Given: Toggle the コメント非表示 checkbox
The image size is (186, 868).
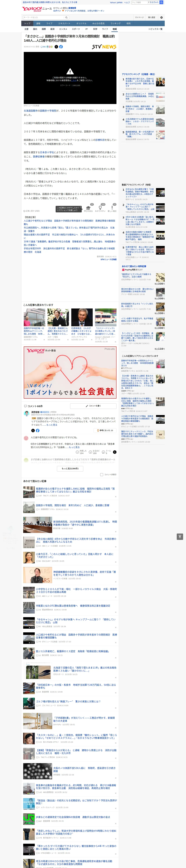Looking at the screenshot, I should 102,475.
